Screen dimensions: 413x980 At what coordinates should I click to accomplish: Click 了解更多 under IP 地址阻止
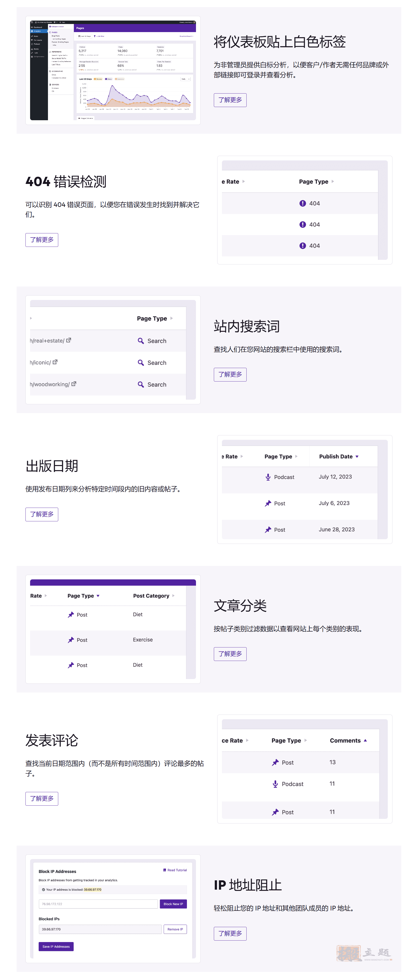point(230,933)
